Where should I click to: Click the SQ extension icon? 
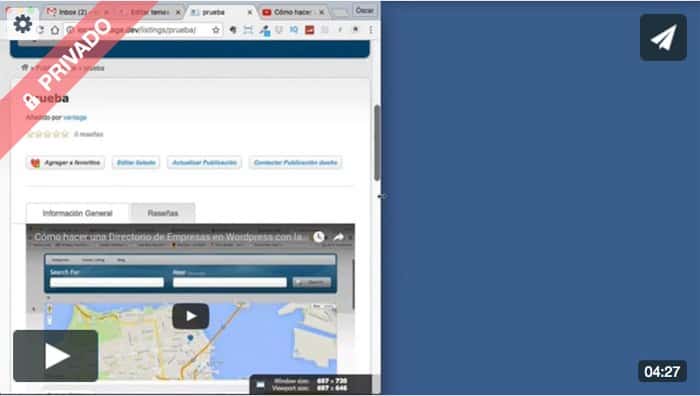(294, 29)
